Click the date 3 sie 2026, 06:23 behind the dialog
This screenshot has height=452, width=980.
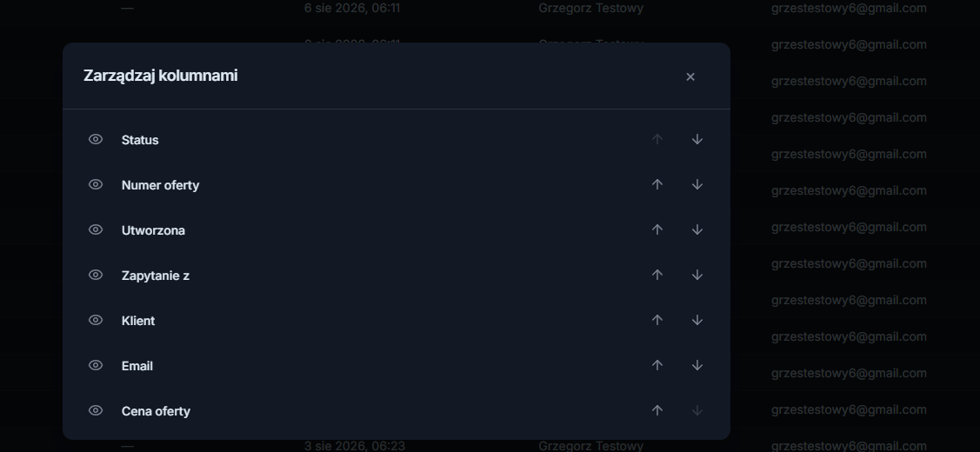355,446
